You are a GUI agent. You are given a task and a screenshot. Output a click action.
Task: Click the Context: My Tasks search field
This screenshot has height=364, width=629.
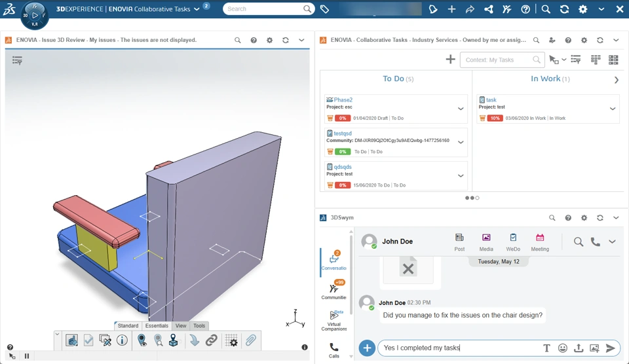tap(503, 60)
